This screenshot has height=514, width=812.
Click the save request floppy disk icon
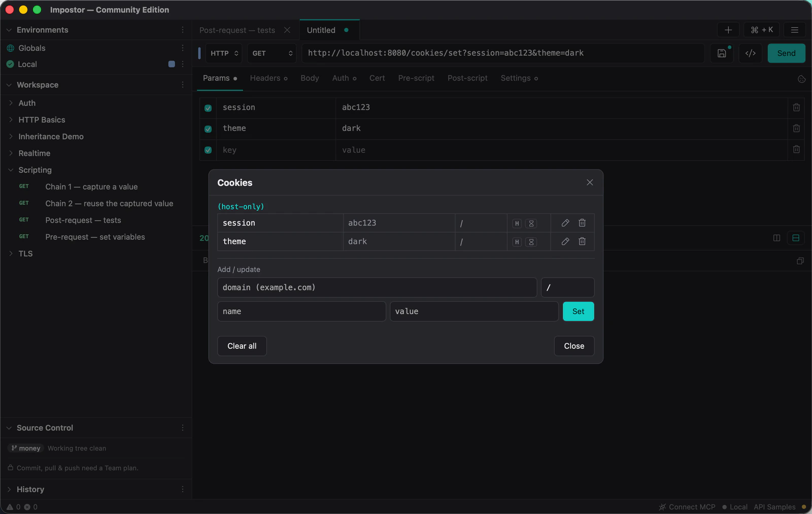click(x=722, y=53)
